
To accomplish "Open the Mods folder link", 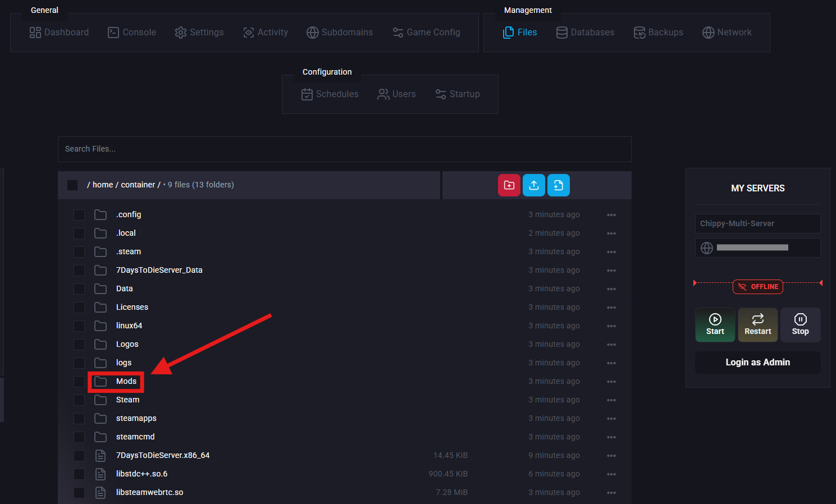I will [x=126, y=381].
